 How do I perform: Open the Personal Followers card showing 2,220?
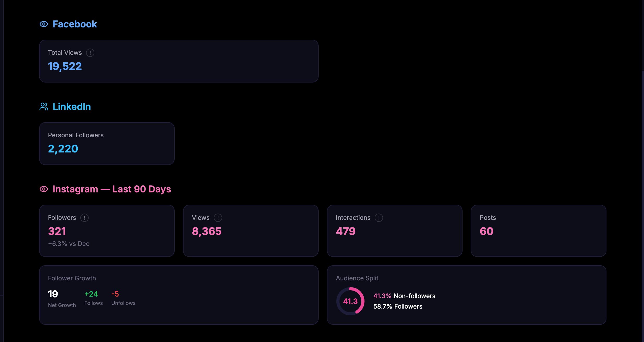(x=107, y=143)
